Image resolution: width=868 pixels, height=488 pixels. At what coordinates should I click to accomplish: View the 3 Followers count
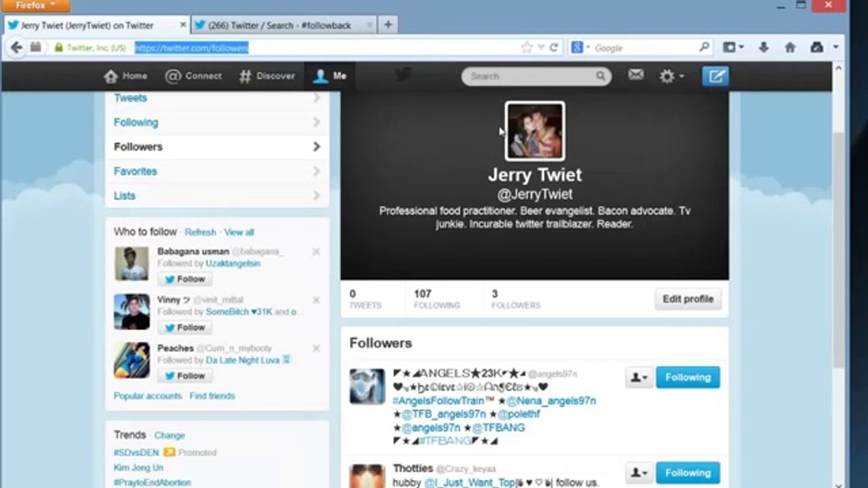tap(516, 299)
